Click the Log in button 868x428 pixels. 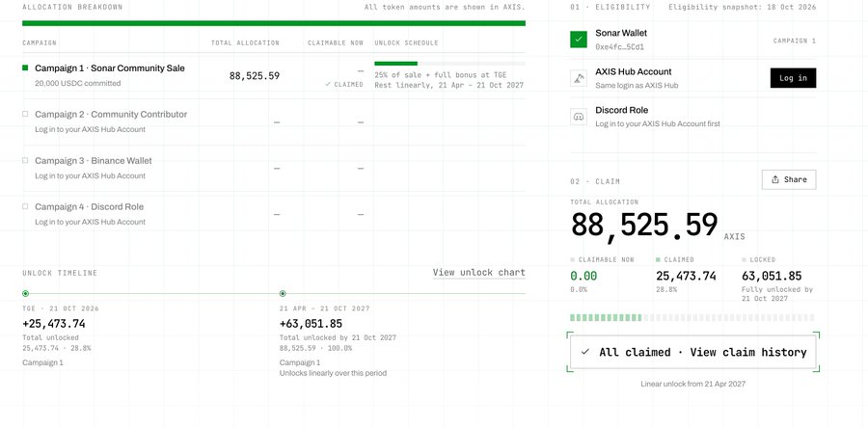pos(793,78)
